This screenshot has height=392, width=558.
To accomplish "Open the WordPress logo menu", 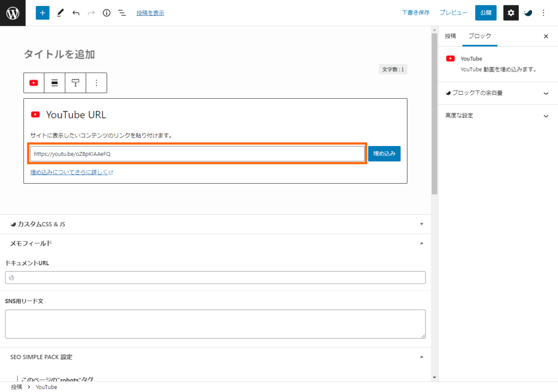I will (13, 13).
